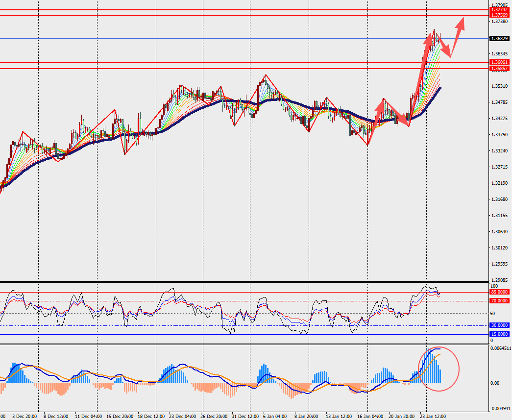Click the 23 Jan 12:00 time label
The image size is (512, 420).
pyautogui.click(x=433, y=417)
